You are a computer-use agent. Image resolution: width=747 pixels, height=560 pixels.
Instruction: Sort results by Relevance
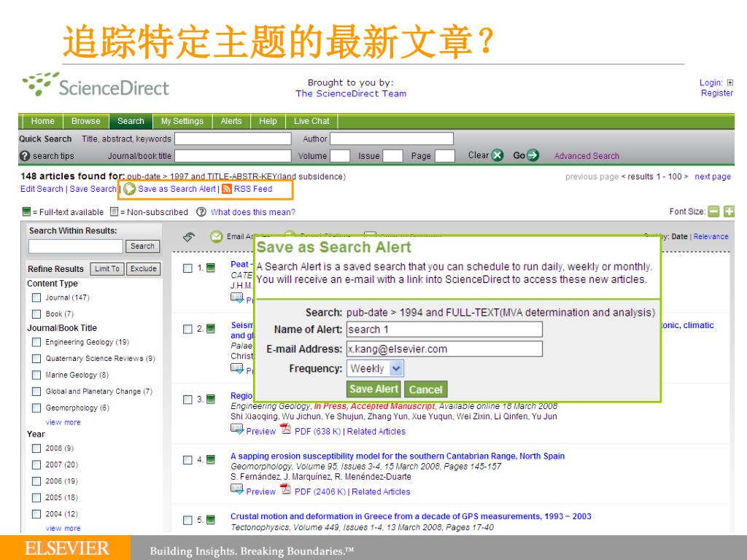(x=711, y=236)
